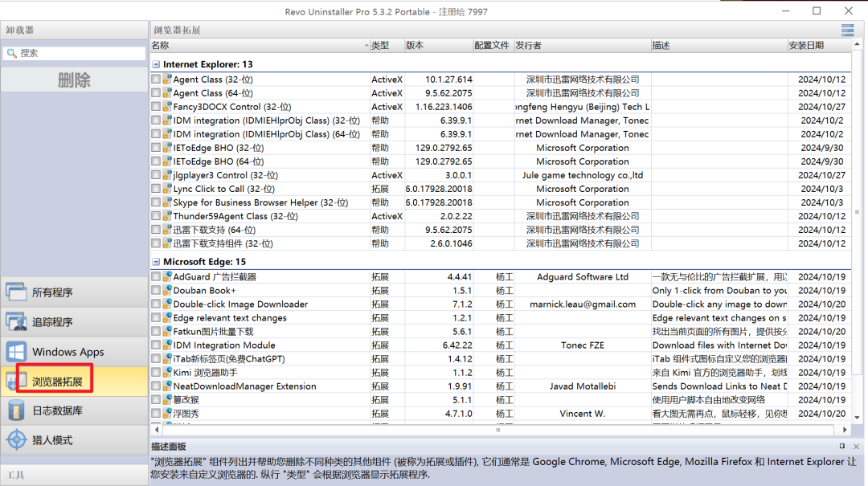Click the Lync Click to Call icon

pyautogui.click(x=167, y=189)
